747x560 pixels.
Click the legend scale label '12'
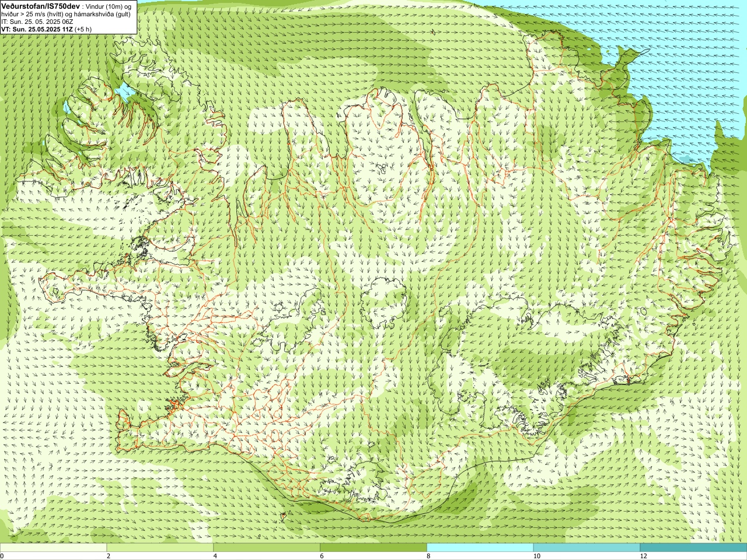click(644, 556)
